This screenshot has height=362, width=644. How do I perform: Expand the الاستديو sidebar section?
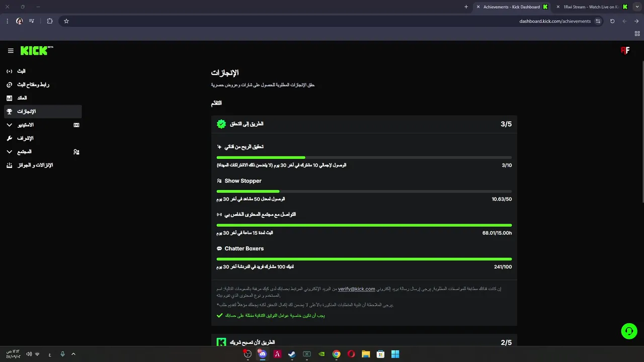pyautogui.click(x=9, y=125)
